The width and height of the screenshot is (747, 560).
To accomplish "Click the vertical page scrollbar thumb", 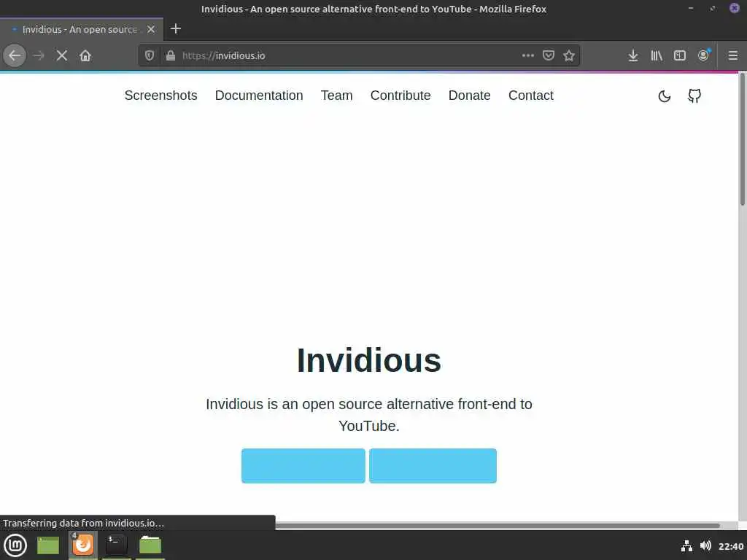I will click(x=742, y=139).
